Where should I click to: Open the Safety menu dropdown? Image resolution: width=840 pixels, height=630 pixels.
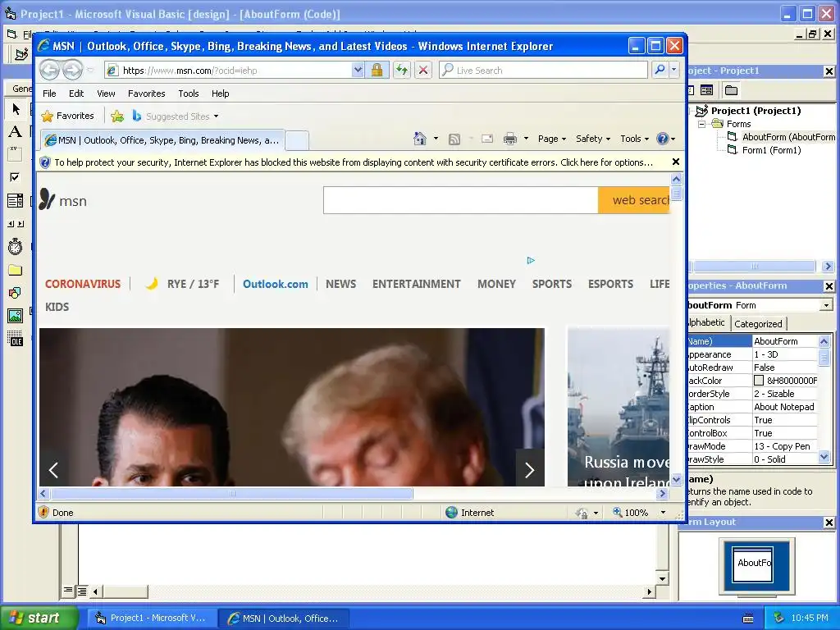pos(592,139)
